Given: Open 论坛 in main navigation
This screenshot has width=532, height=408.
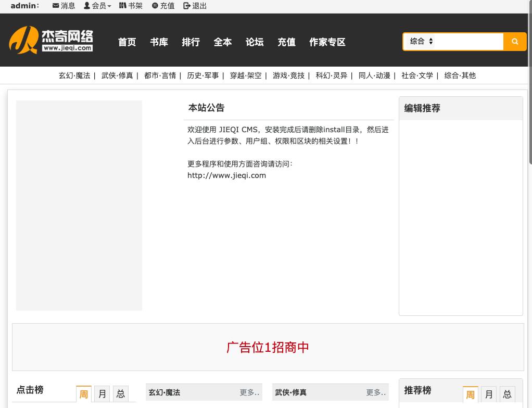Looking at the screenshot, I should [255, 42].
